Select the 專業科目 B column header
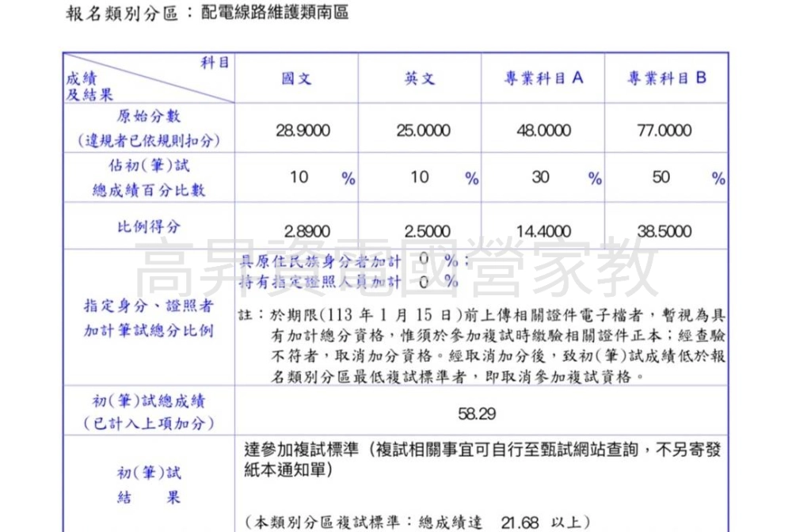This screenshot has height=532, width=792. 666,78
